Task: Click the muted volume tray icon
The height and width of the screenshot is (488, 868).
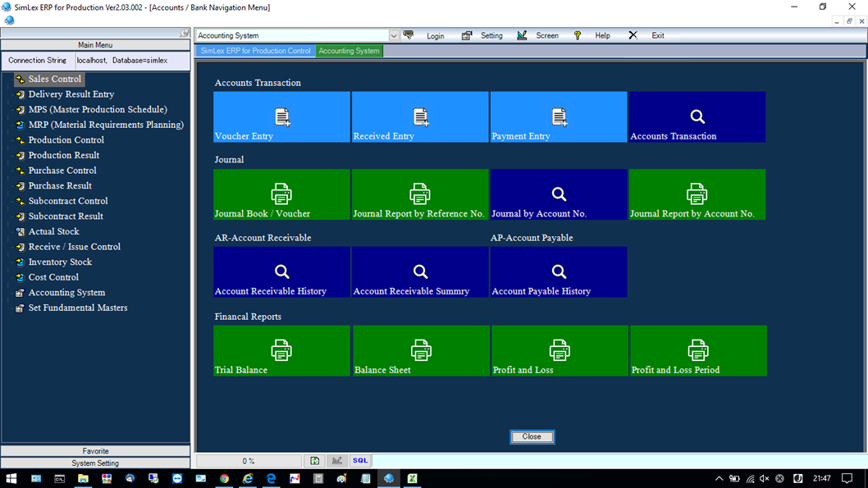Action: (765, 479)
